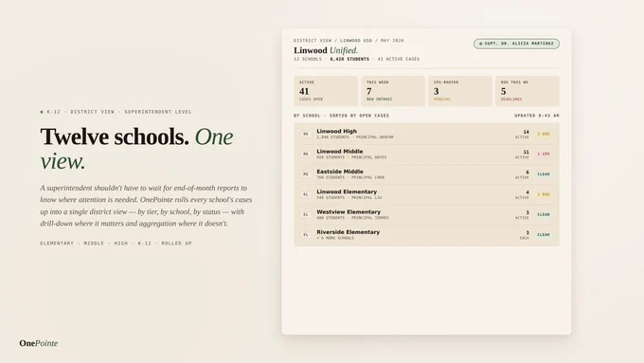Select the Linwood Elementary school name

click(347, 191)
